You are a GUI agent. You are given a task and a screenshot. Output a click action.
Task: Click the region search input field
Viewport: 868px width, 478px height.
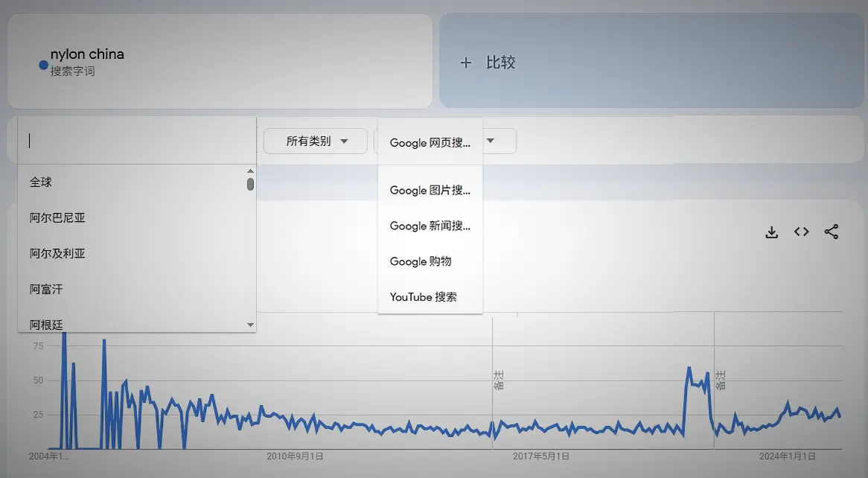137,141
